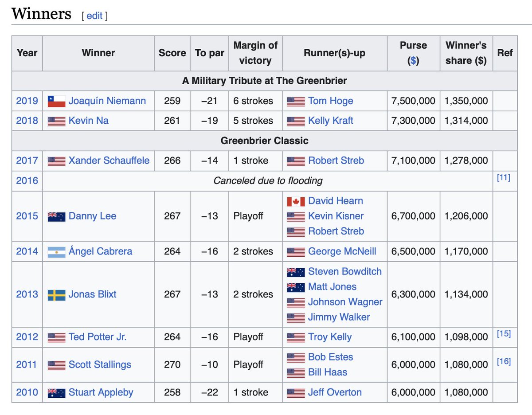Open runner-up Kevin Kisner link
Image resolution: width=532 pixels, height=415 pixels.
tap(336, 216)
